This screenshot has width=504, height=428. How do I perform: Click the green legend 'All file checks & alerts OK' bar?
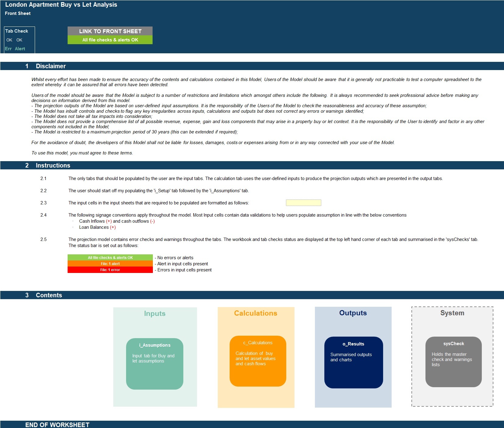click(110, 258)
